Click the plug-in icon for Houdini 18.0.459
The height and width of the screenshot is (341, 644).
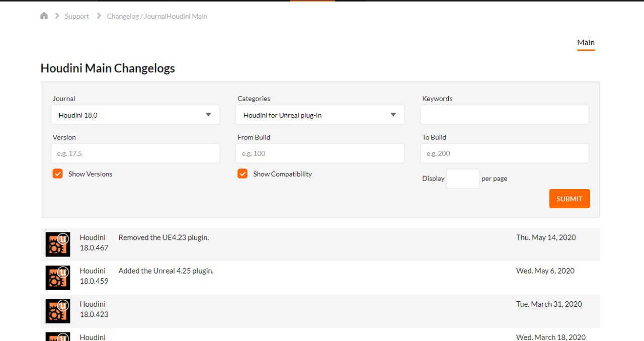[x=58, y=278]
